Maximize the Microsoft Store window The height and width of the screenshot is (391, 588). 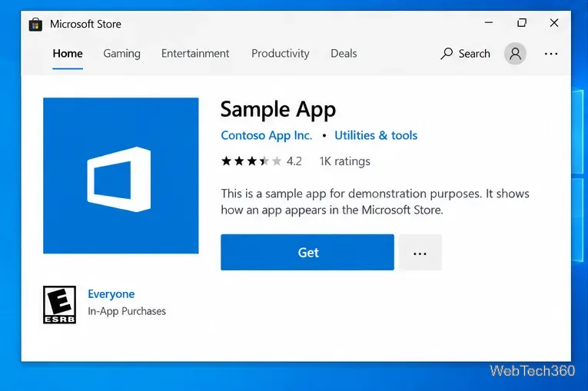point(522,22)
